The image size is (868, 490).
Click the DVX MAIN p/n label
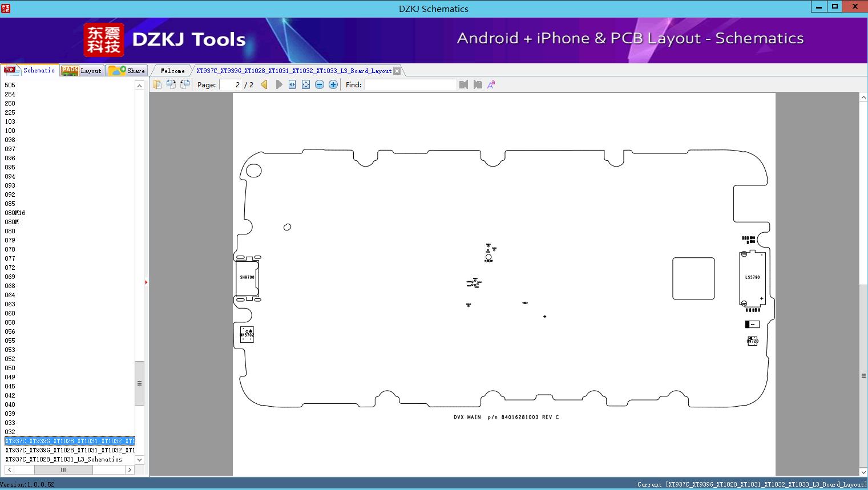click(506, 417)
